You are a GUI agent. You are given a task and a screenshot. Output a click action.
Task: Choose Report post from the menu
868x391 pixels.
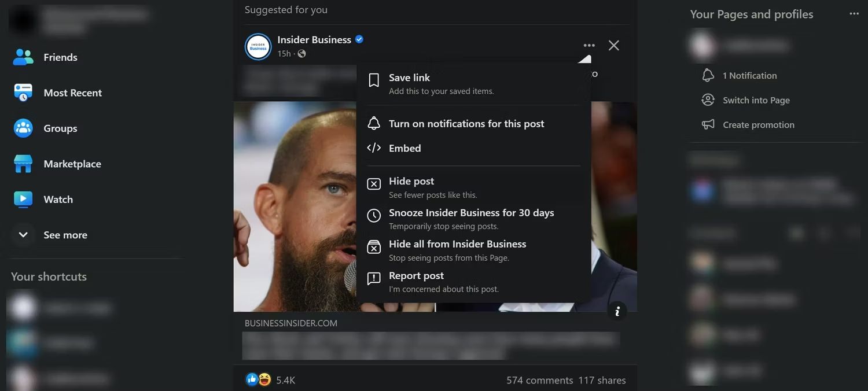415,275
